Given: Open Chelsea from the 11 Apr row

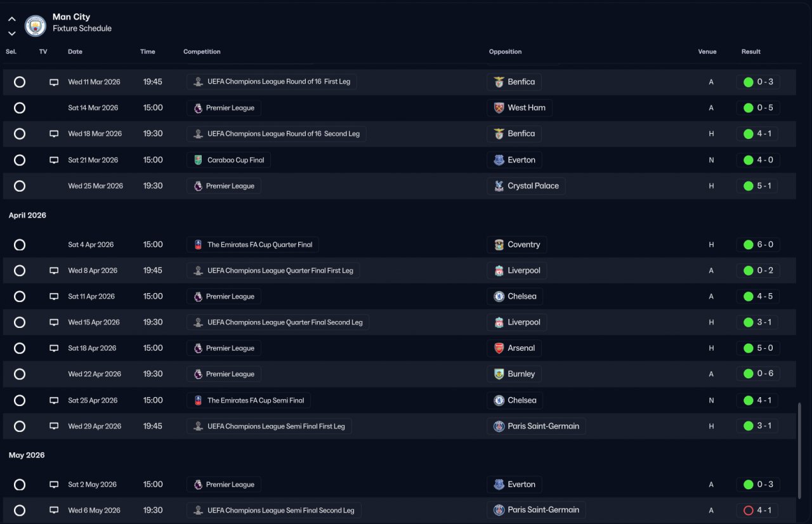Looking at the screenshot, I should click(x=515, y=296).
